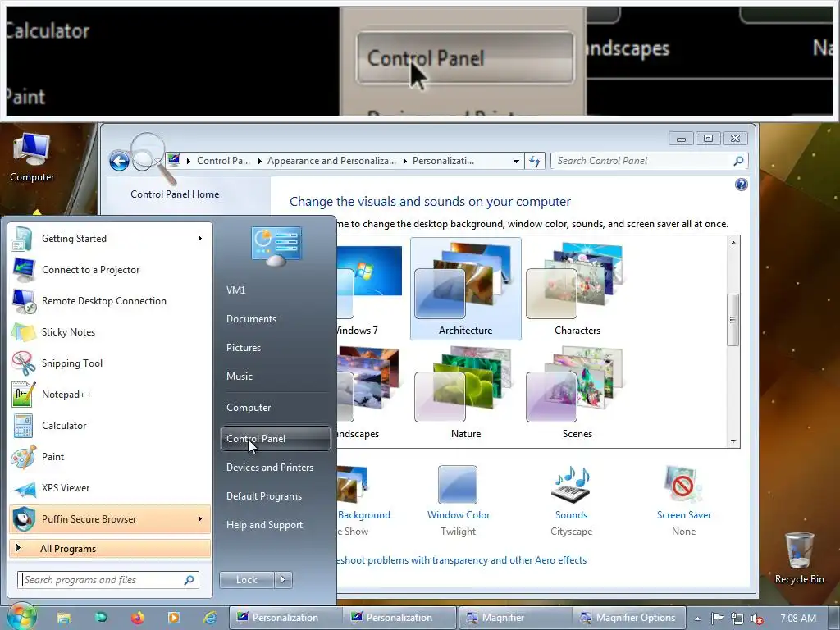Launch Puffin Secure Browser icon
Viewport: 840px width, 630px height.
coord(24,519)
